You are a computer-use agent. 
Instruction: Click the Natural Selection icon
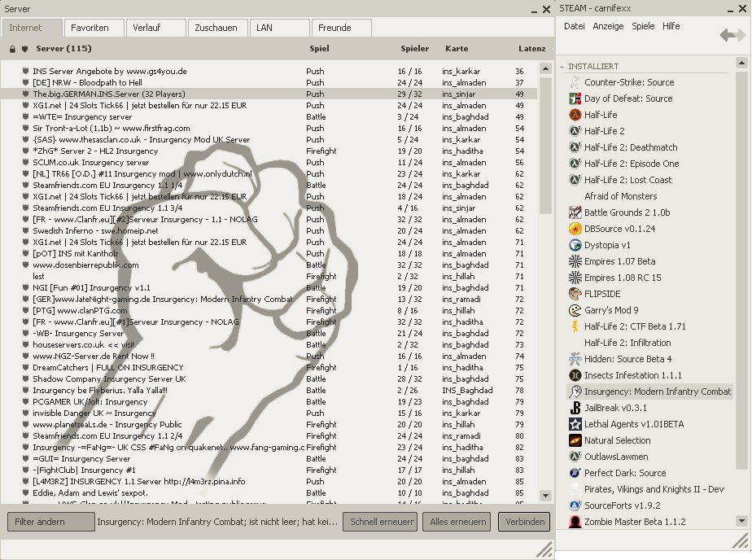(x=575, y=440)
